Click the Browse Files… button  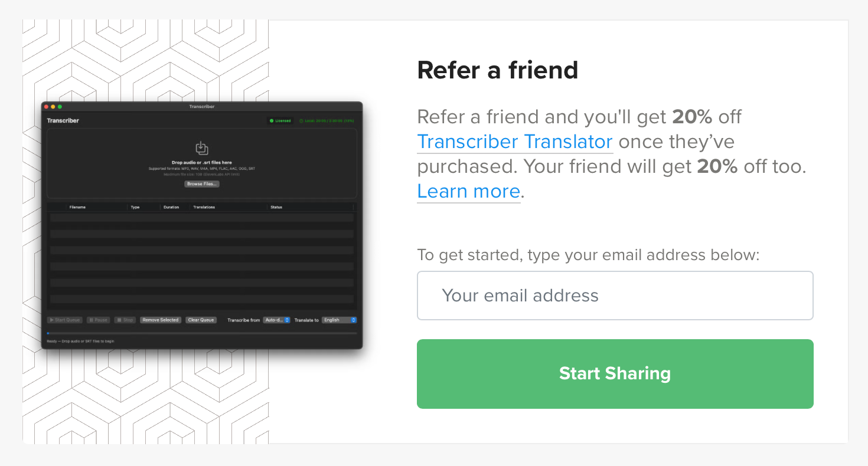tap(202, 184)
